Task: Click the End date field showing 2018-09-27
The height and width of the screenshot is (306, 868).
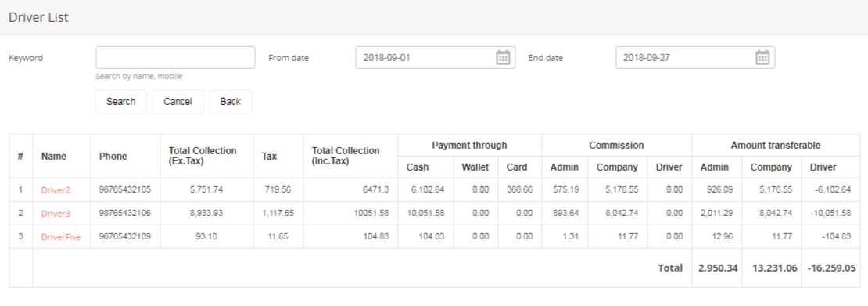Action: 695,57
